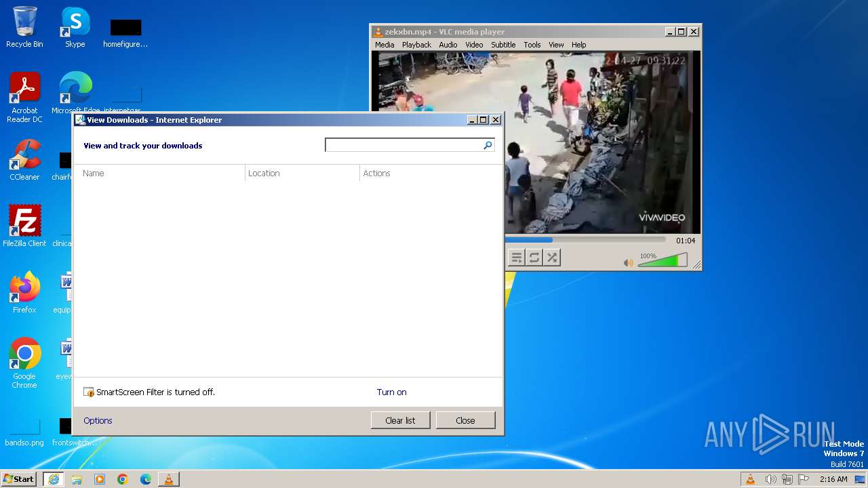This screenshot has width=868, height=488.
Task: Seek in the VLC playback progress bar
Action: pos(586,239)
